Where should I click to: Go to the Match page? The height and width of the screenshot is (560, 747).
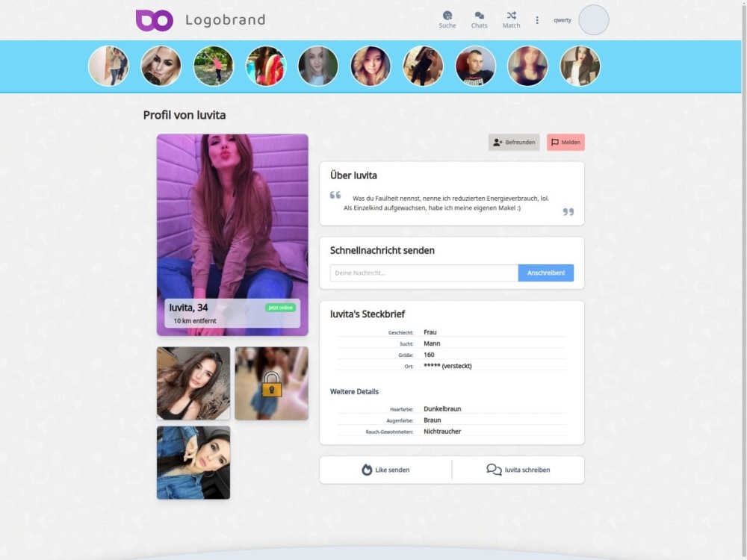511,20
